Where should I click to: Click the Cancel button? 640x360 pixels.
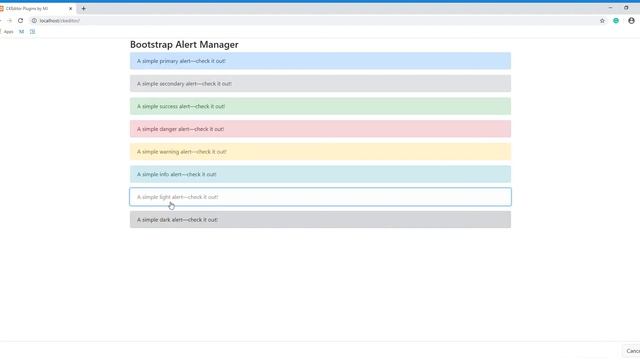[632, 351]
